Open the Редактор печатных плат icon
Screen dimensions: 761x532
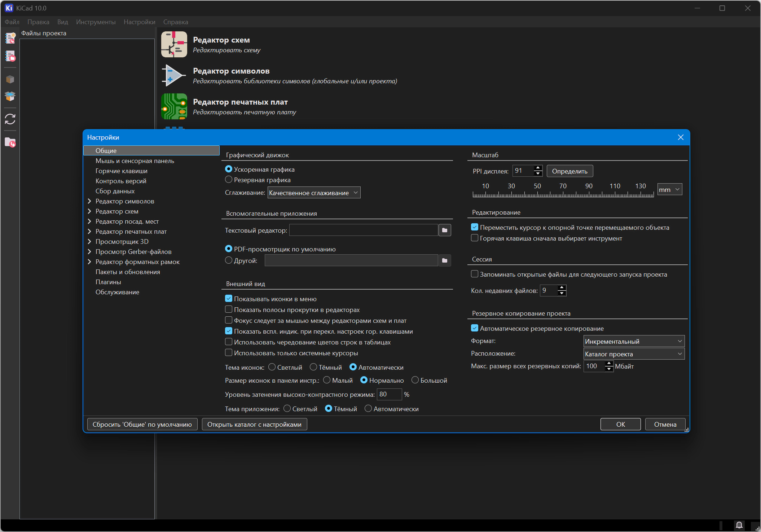tap(174, 106)
